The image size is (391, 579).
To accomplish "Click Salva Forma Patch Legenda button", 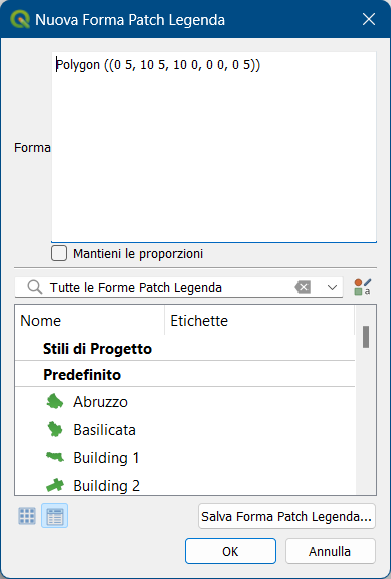I will click(x=287, y=516).
